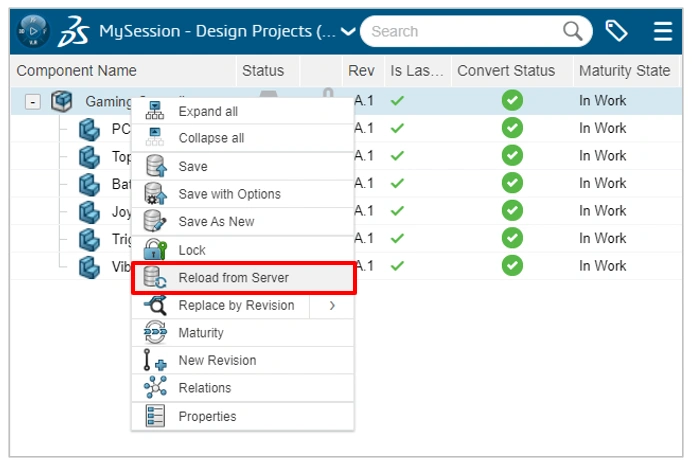Sort by the Component Name column header
The image size is (692, 468).
77,71
